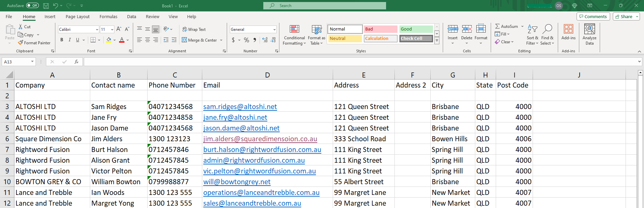Increase font size with large A icon

119,29
